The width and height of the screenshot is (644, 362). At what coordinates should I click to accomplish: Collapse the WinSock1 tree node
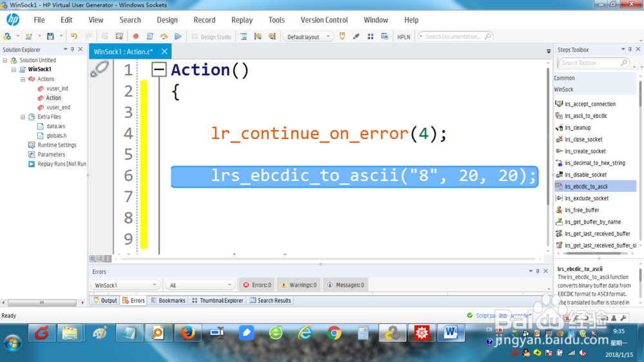coord(14,70)
